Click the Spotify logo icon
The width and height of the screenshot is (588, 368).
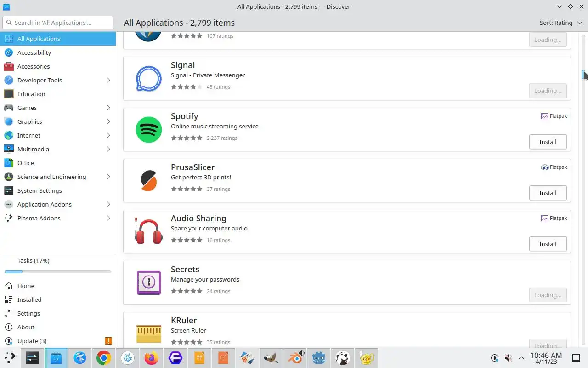(x=149, y=130)
